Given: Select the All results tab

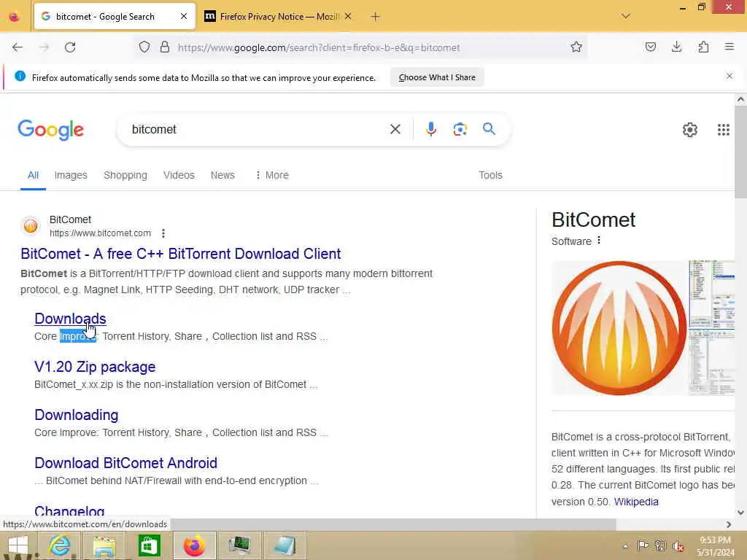Looking at the screenshot, I should (x=33, y=175).
